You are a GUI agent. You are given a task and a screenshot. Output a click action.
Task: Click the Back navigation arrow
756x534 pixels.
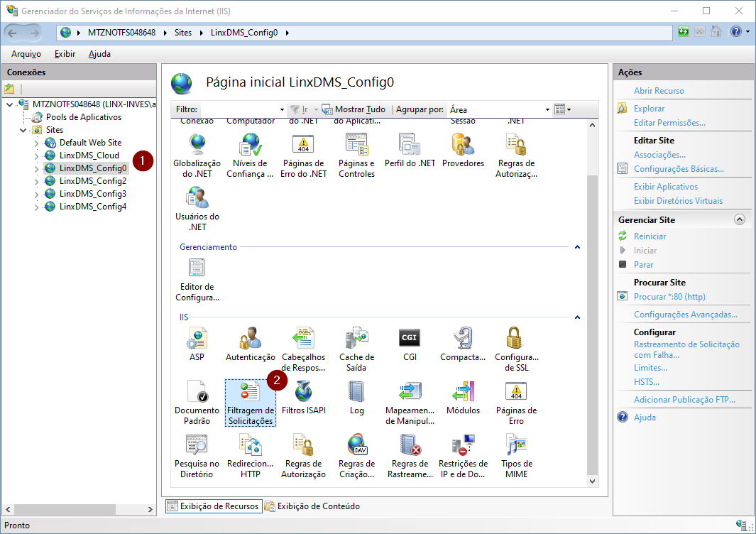click(13, 33)
